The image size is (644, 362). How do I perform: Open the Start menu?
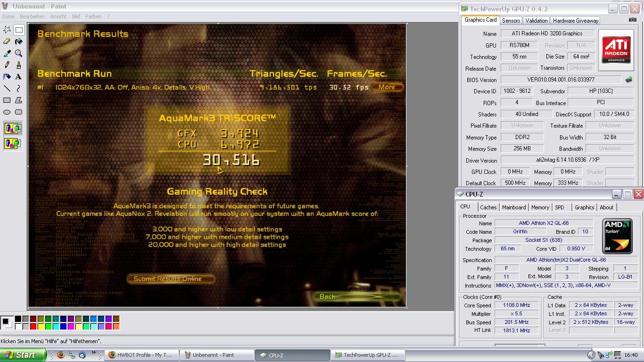23,355
